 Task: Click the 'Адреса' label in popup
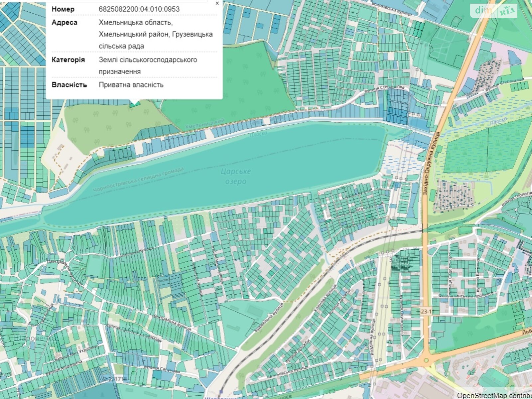(64, 22)
